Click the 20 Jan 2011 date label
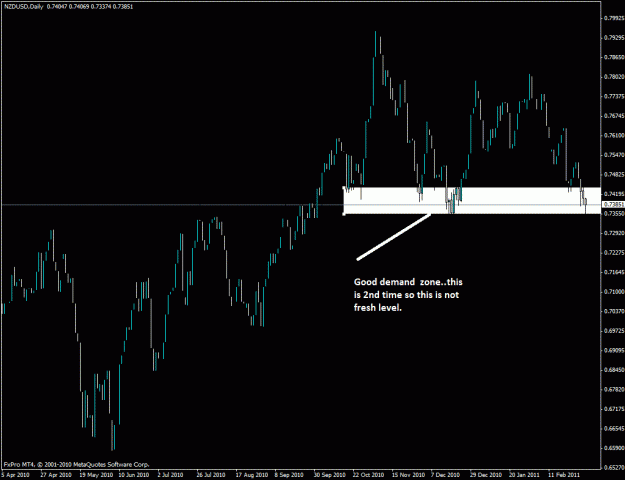Screen dimensions: 625x480 point(524,475)
